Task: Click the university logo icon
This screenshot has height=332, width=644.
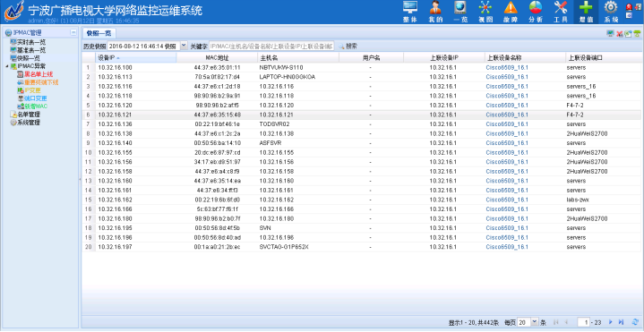Action: tap(14, 12)
